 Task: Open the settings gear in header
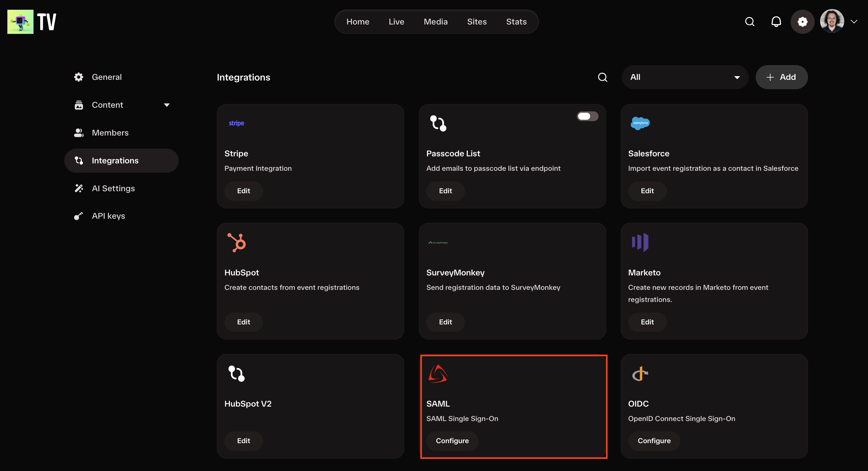[802, 21]
